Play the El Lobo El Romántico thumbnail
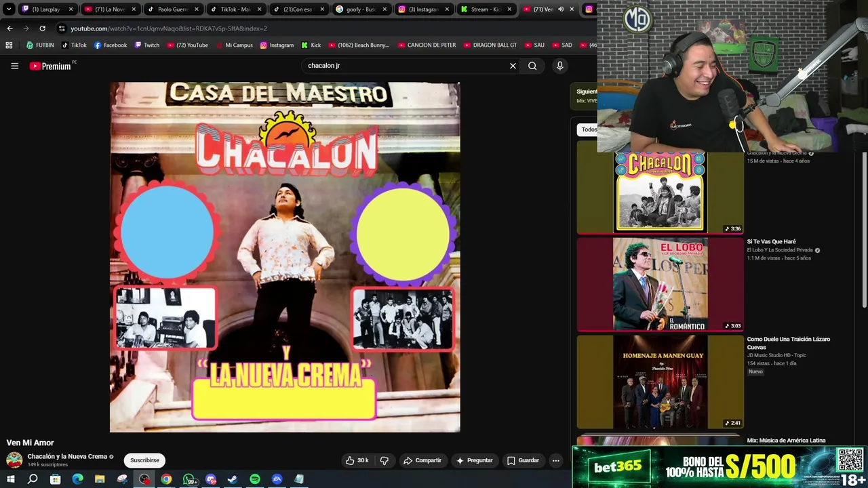Viewport: 868px width, 488px height. pyautogui.click(x=660, y=284)
